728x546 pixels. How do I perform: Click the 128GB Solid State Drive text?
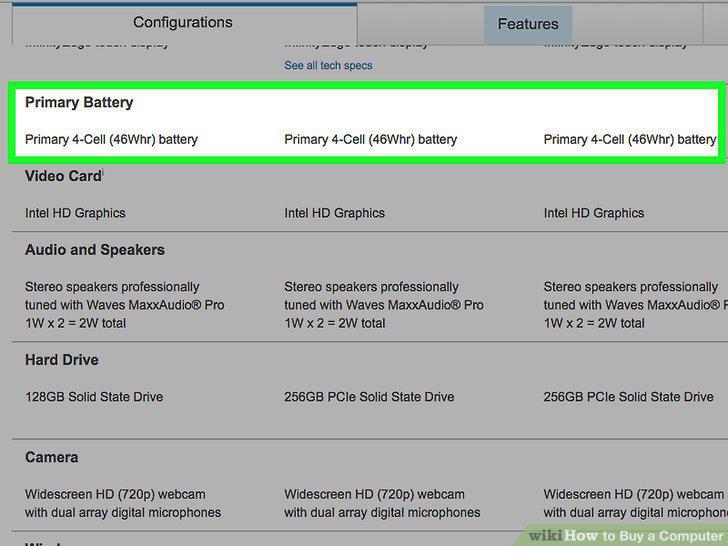94,397
